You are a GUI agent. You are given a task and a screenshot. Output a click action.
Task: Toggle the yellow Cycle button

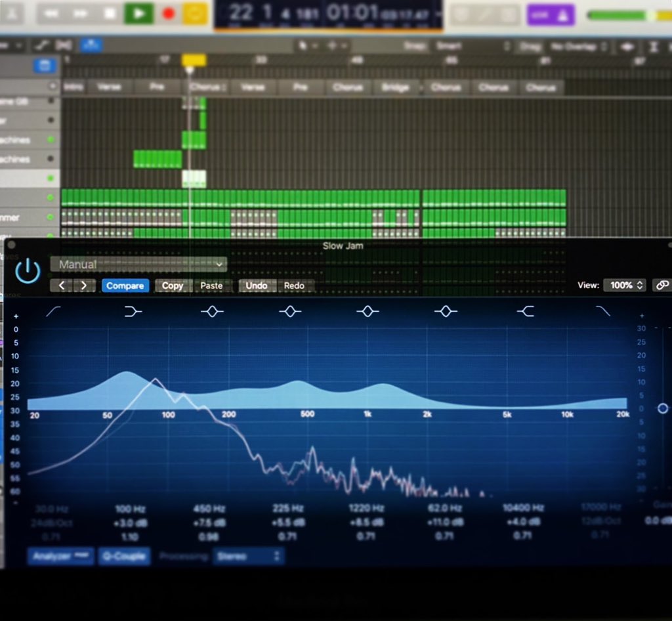pyautogui.click(x=195, y=13)
